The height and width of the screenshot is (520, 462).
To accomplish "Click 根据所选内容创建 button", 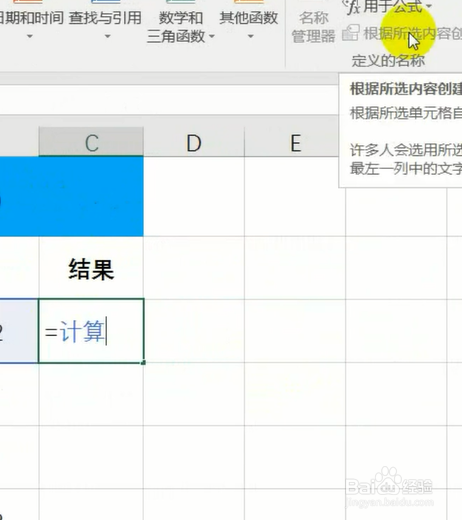I will click(x=402, y=33).
